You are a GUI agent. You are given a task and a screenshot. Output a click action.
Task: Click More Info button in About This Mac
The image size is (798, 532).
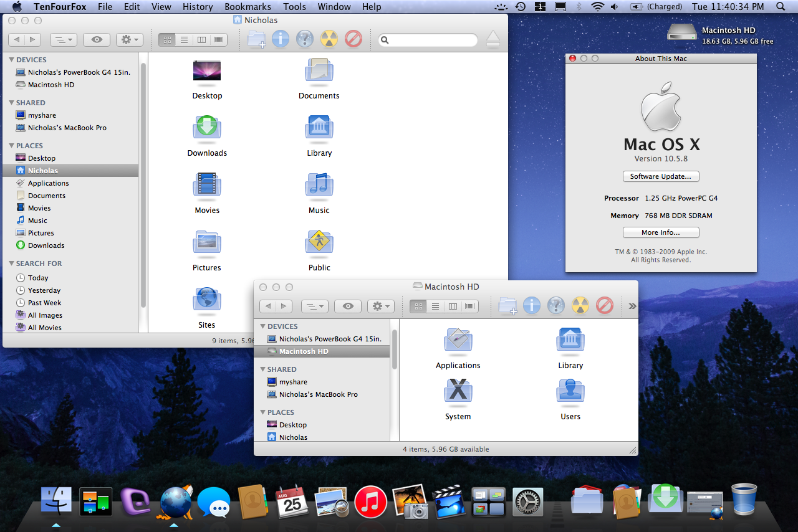click(x=661, y=232)
